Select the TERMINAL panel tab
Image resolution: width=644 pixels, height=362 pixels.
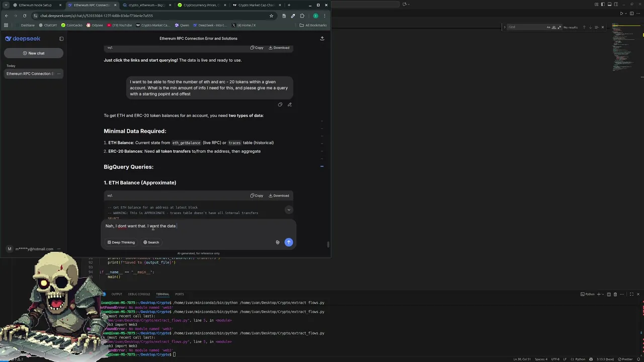(x=163, y=294)
